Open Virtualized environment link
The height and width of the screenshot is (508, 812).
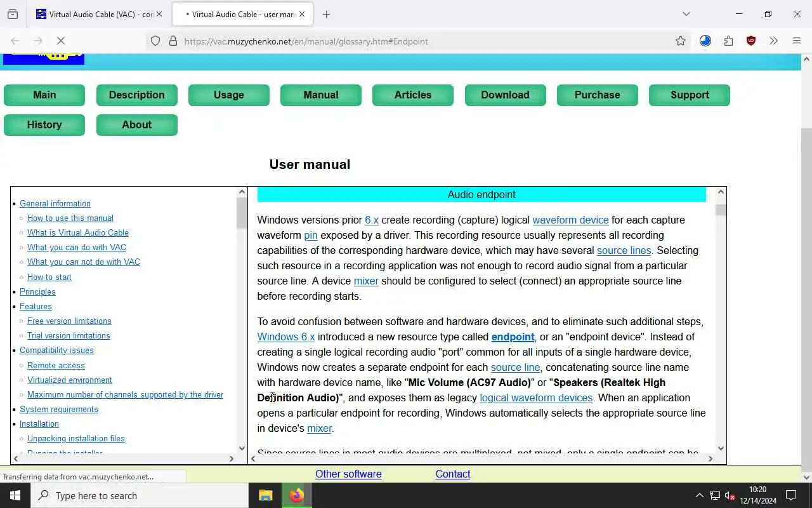pyautogui.click(x=70, y=380)
